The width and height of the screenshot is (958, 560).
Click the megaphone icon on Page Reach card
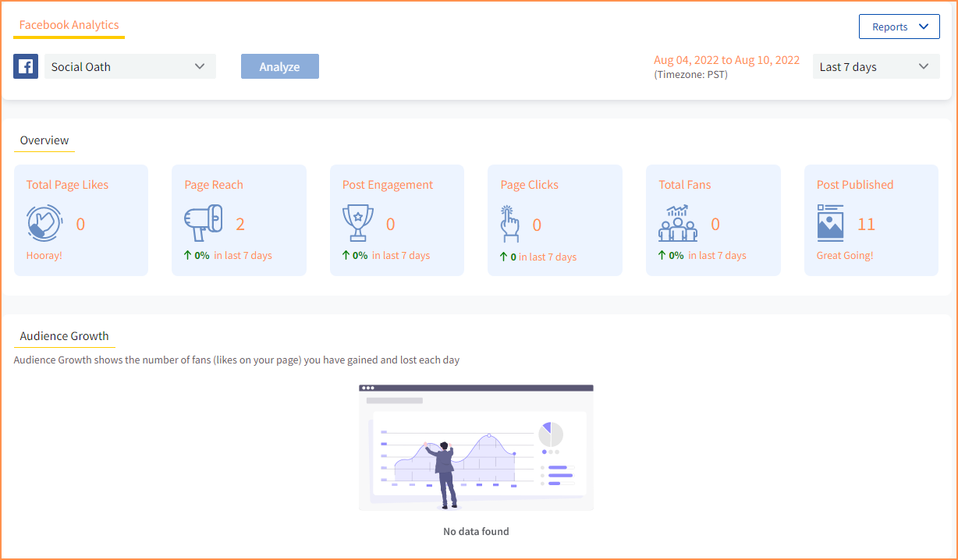[203, 221]
